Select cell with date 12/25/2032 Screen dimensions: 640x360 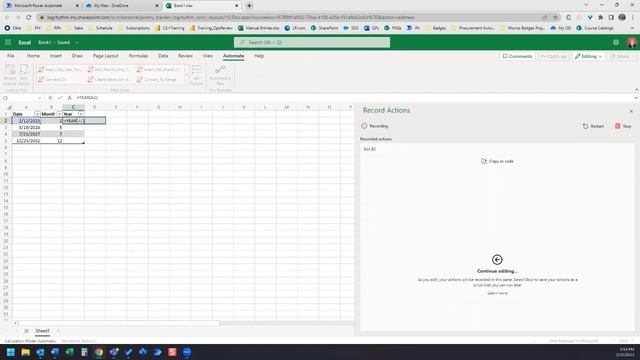(x=27, y=141)
